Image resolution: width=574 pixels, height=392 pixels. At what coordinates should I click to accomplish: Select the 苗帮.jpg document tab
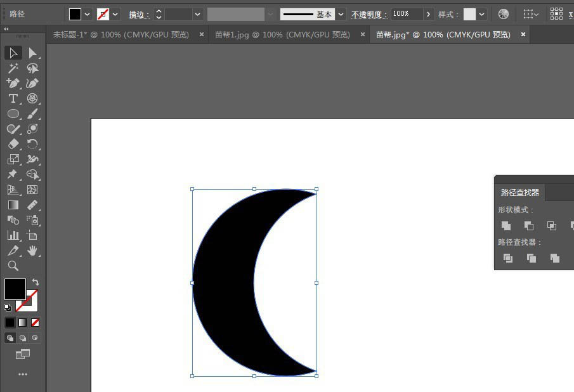pos(443,35)
